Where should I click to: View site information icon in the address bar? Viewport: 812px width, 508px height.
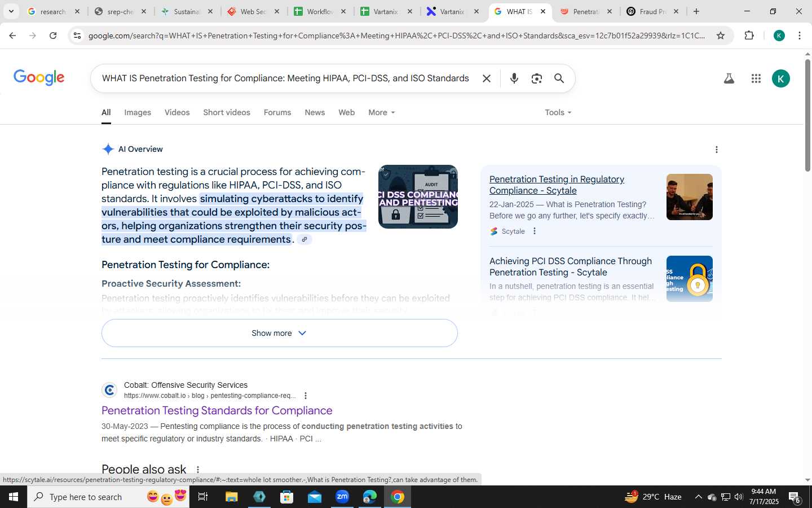click(x=77, y=36)
